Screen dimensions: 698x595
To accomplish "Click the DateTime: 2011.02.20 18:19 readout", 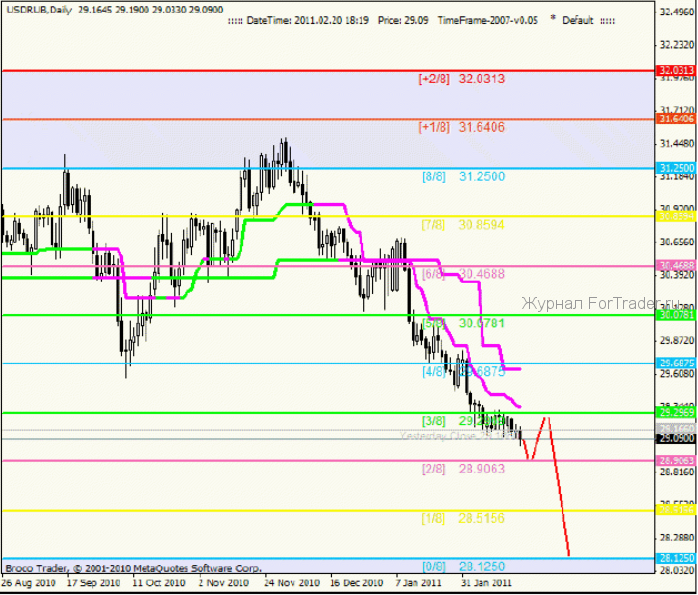I will point(307,20).
